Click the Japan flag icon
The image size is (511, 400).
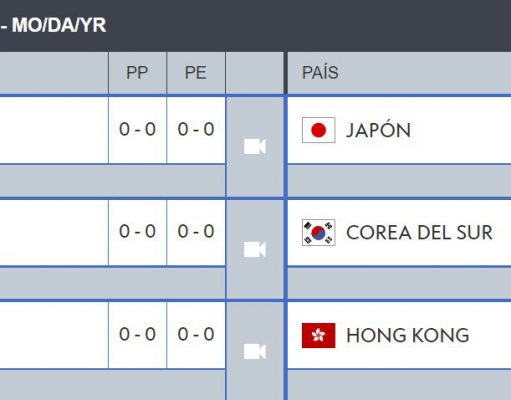319,130
